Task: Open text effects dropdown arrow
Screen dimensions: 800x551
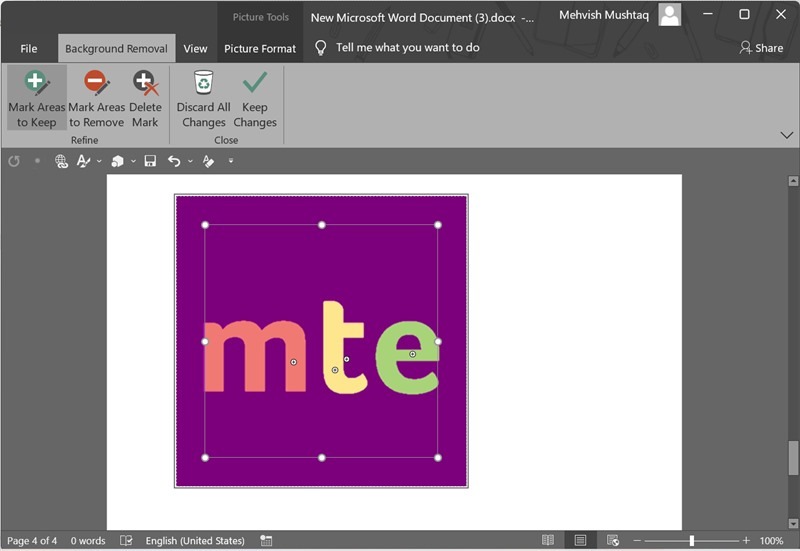Action: [99, 161]
